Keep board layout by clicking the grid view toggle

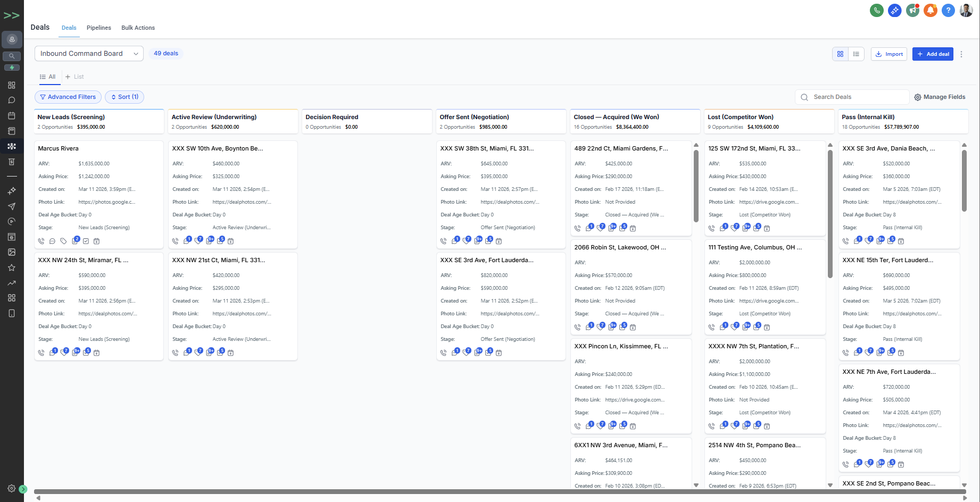(840, 54)
